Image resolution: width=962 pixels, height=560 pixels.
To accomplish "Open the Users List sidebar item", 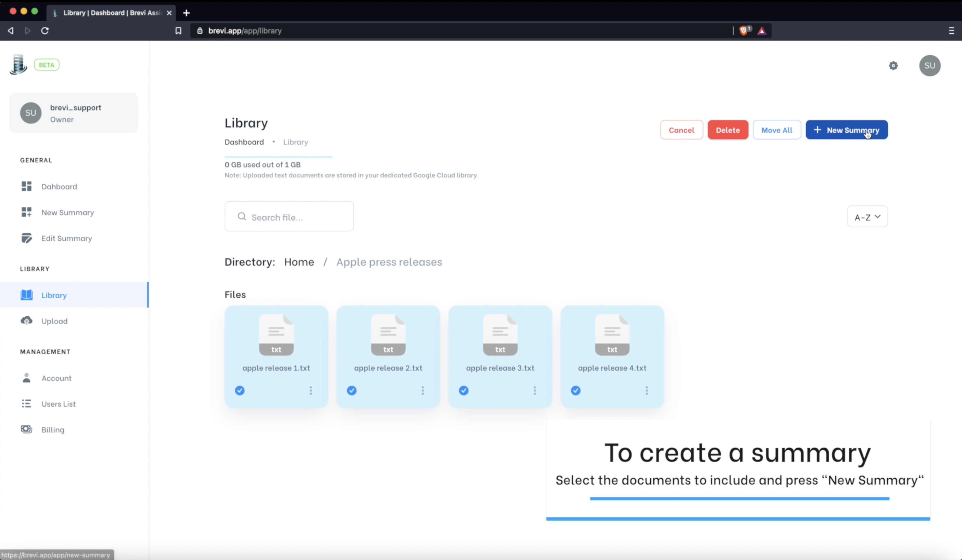I will [58, 404].
